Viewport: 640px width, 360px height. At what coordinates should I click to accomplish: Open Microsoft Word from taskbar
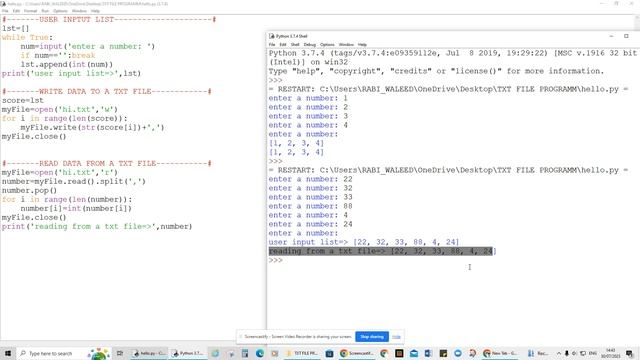[428, 353]
